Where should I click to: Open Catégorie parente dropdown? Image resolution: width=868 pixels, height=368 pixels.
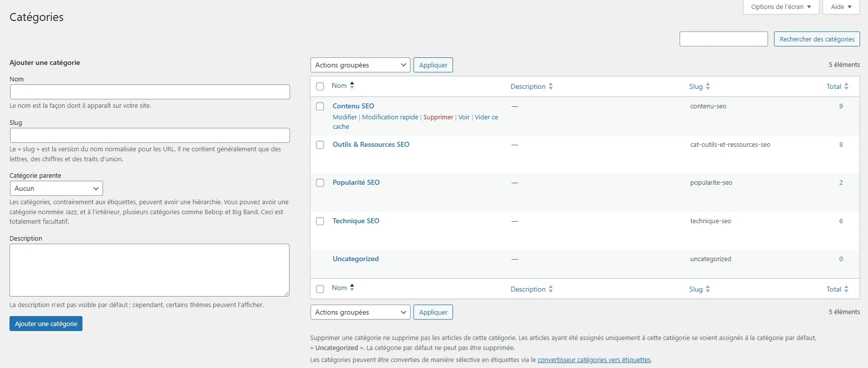click(56, 188)
